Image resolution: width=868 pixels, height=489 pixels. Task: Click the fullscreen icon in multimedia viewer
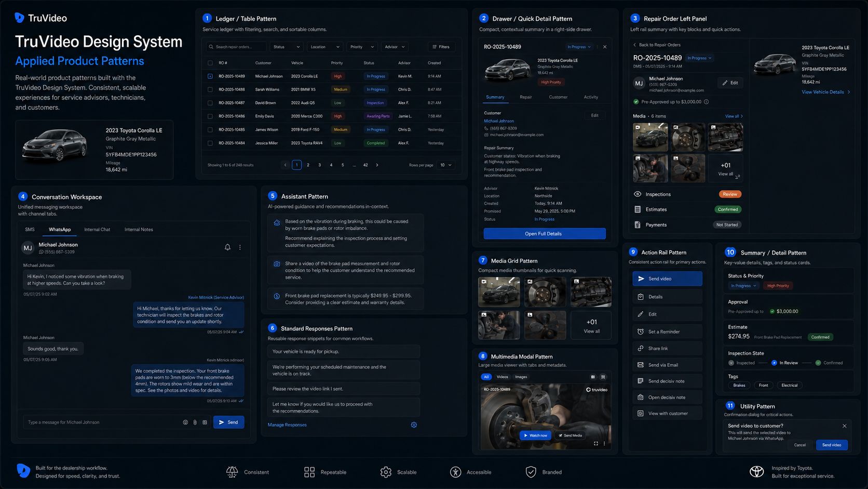tap(596, 444)
